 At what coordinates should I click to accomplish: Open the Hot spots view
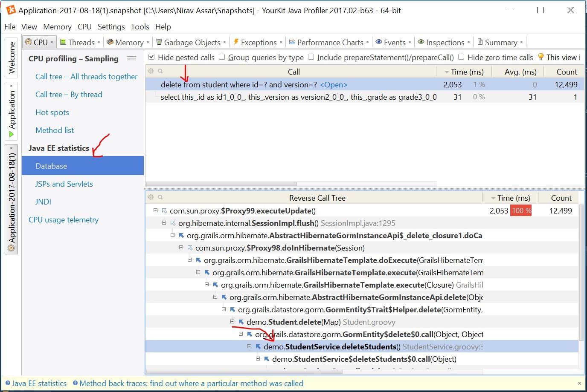tap(52, 112)
